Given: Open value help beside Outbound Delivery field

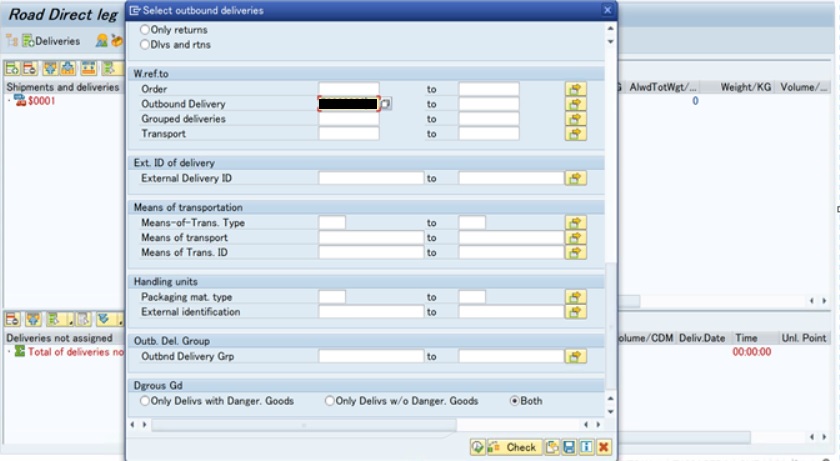Looking at the screenshot, I should [x=387, y=104].
